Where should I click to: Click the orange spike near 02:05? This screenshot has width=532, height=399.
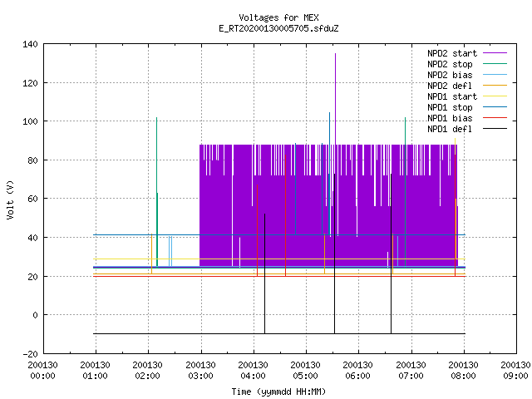point(151,254)
